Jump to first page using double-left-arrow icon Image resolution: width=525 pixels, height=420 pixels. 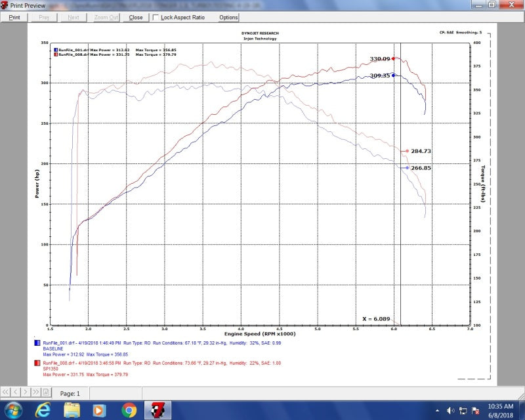[x=6, y=392]
